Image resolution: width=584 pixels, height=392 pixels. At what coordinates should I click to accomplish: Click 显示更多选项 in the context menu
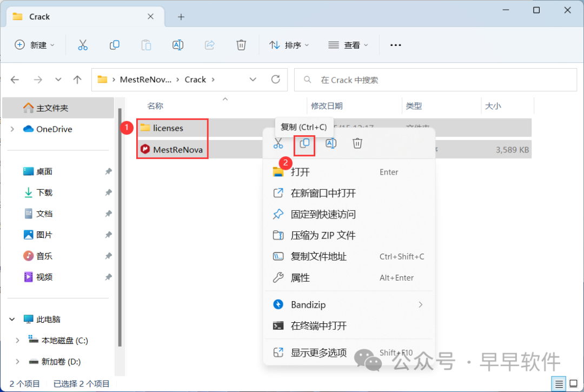pyautogui.click(x=318, y=353)
